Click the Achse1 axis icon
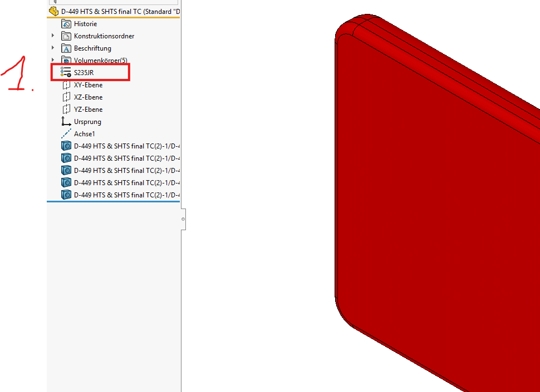The width and height of the screenshot is (540, 392). [66, 134]
